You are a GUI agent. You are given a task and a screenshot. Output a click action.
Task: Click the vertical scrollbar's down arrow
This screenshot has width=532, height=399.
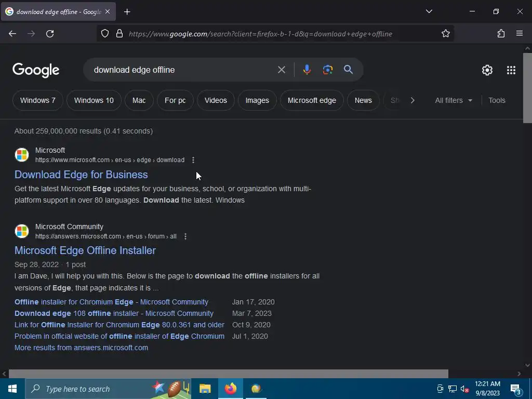(527, 365)
